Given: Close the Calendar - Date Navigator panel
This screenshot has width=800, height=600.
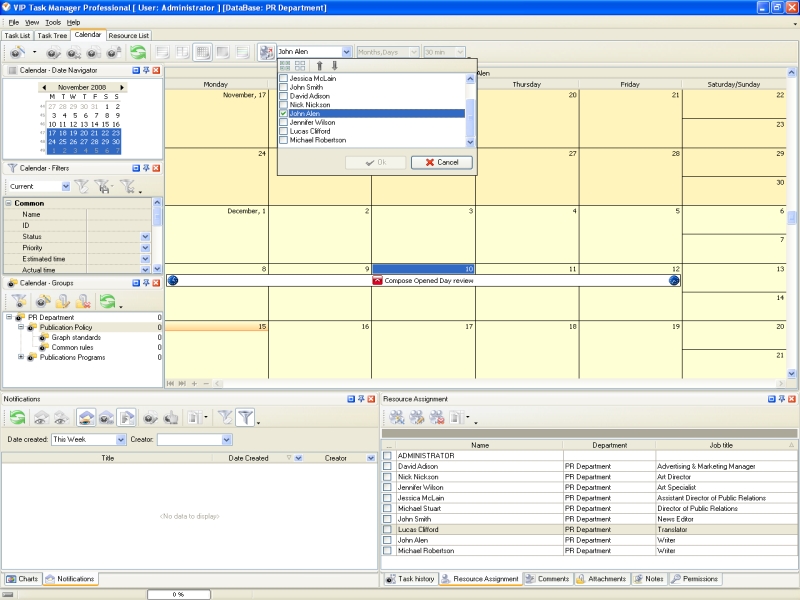Looking at the screenshot, I should coord(156,70).
